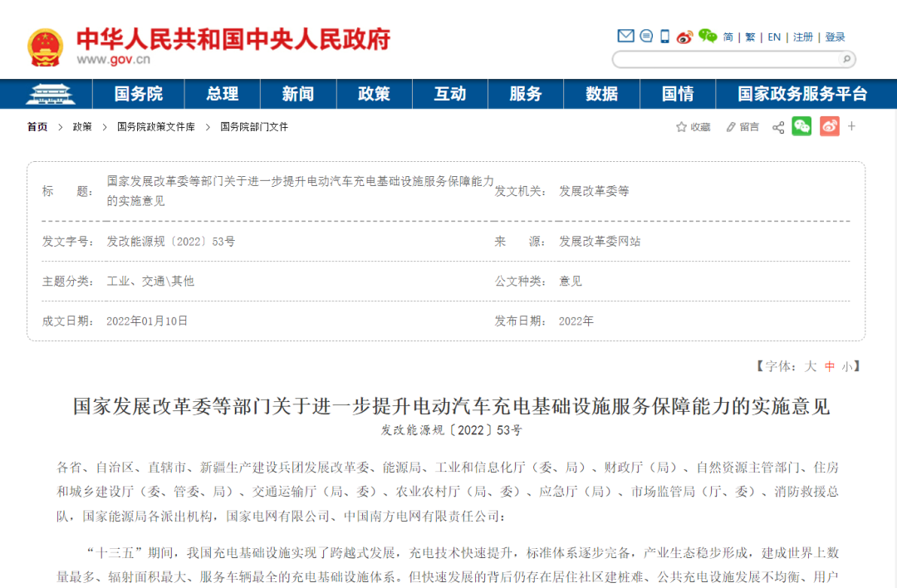The height and width of the screenshot is (588, 897).
Task: Click the 收藏 favorite star button
Action: coord(694,127)
